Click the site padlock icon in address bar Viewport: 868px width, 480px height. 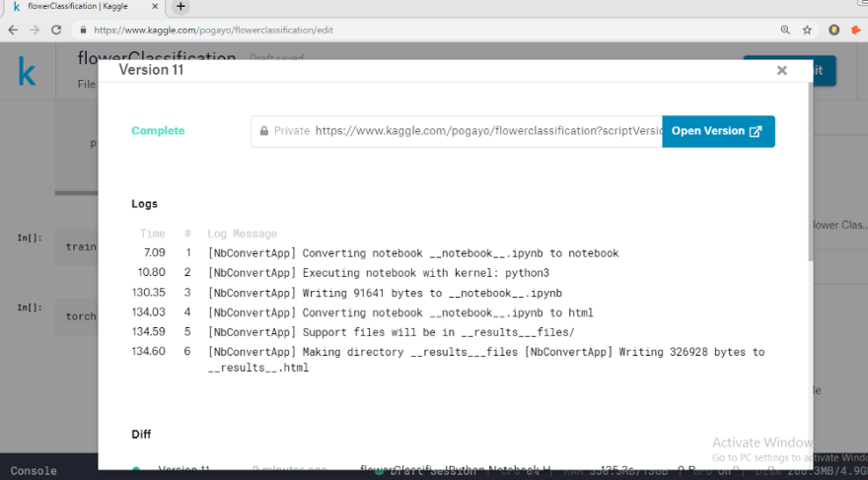(x=84, y=30)
